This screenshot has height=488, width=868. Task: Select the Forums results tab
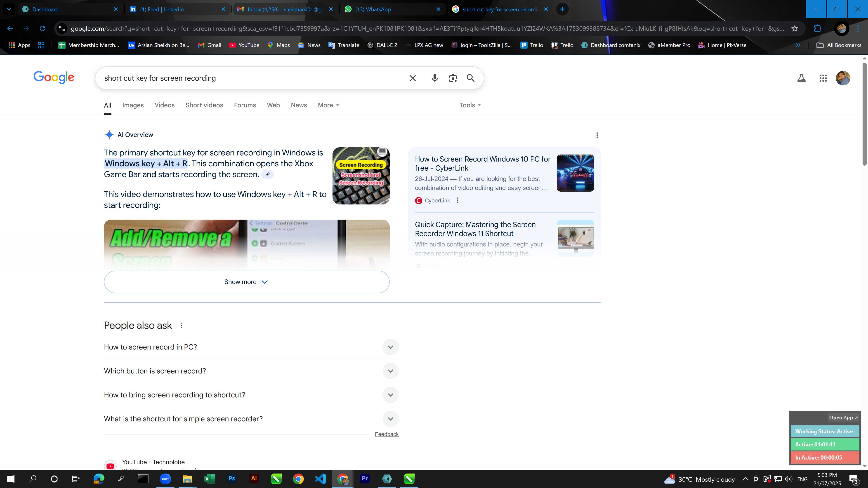[245, 105]
